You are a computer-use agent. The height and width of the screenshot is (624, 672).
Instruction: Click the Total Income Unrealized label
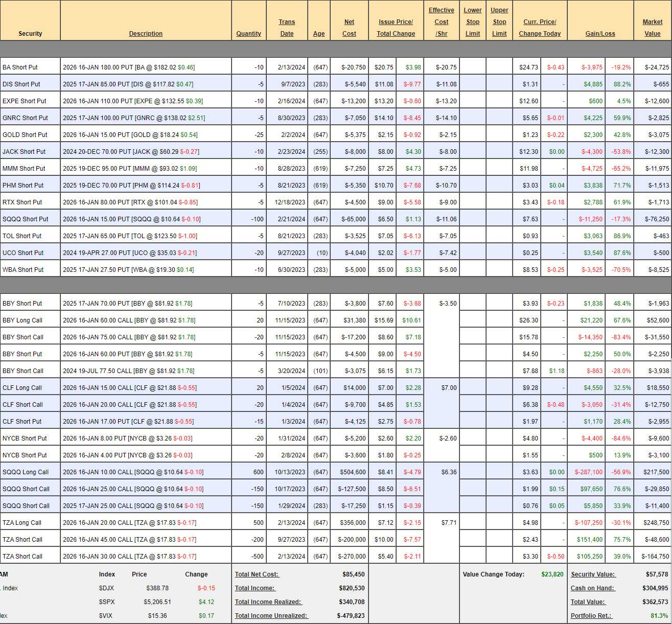point(271,616)
